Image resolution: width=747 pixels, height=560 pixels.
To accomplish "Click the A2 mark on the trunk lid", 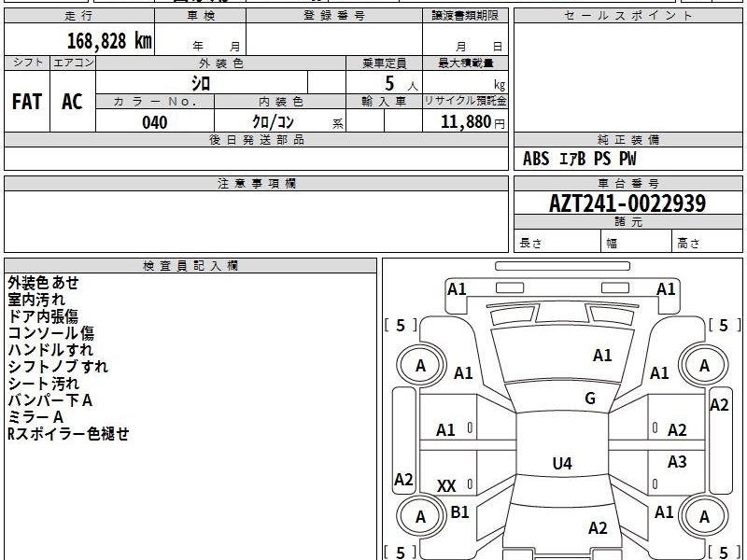I will [598, 528].
